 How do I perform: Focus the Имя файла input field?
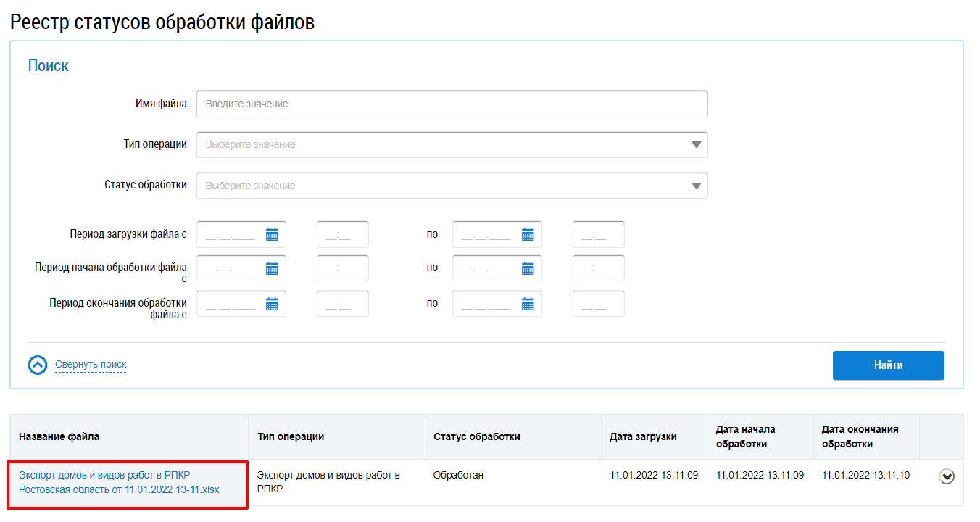452,104
